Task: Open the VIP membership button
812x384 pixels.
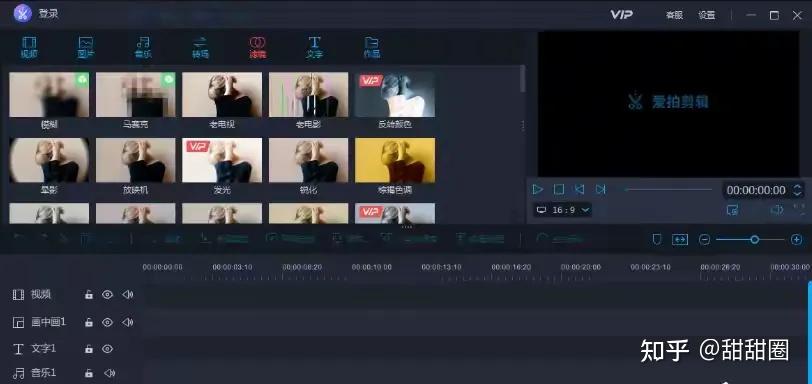Action: click(x=621, y=14)
